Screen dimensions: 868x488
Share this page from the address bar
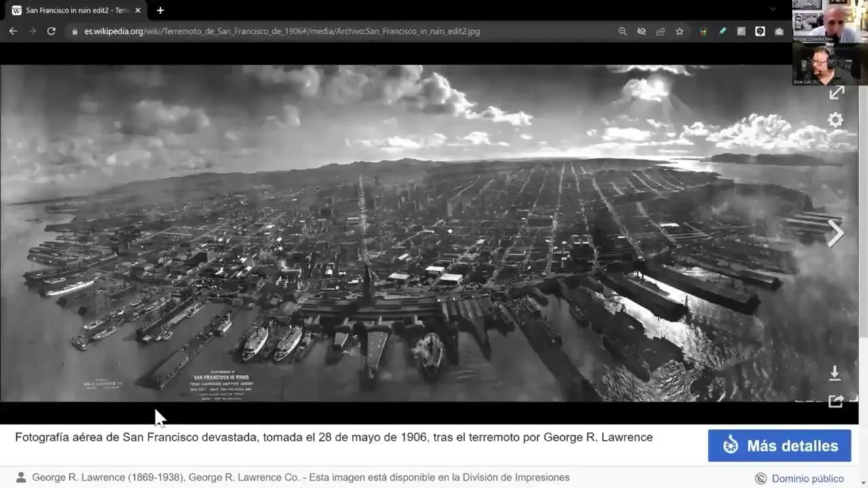(x=660, y=31)
